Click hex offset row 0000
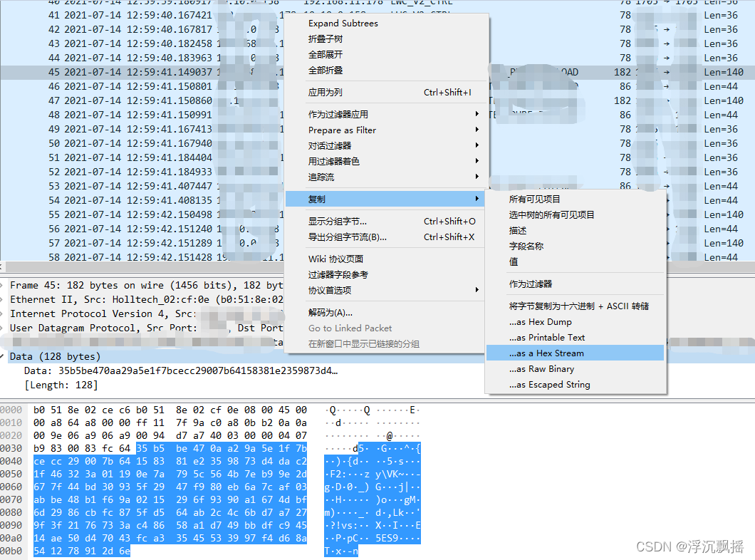Image resolution: width=755 pixels, height=560 pixels. point(11,410)
